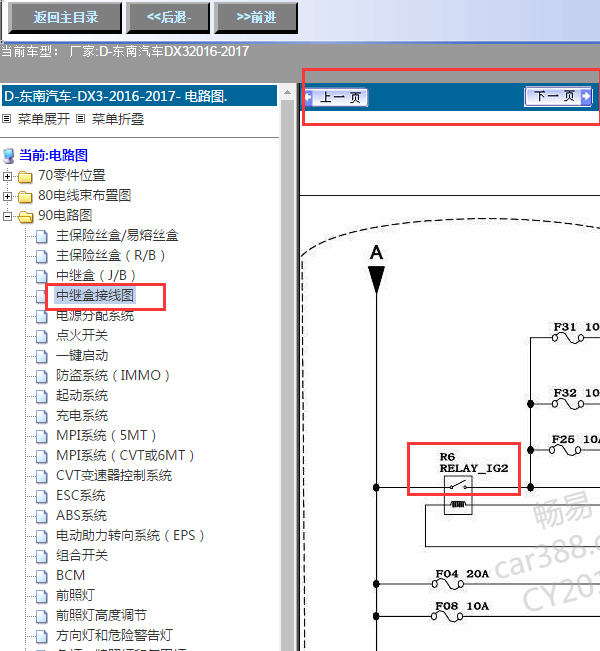Click the computer icon beside 当前:电路图
Viewport: 600px width, 651px height.
coord(8,156)
